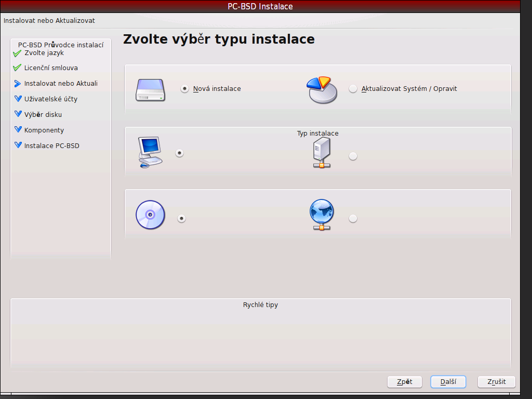The image size is (532, 399).
Task: Go back with the Zpět button
Action: click(x=404, y=382)
